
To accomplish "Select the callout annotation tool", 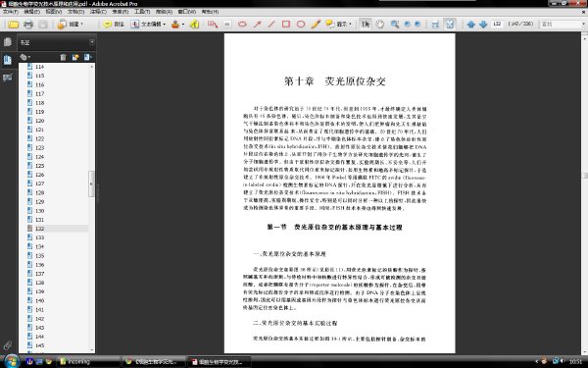I will [213, 25].
